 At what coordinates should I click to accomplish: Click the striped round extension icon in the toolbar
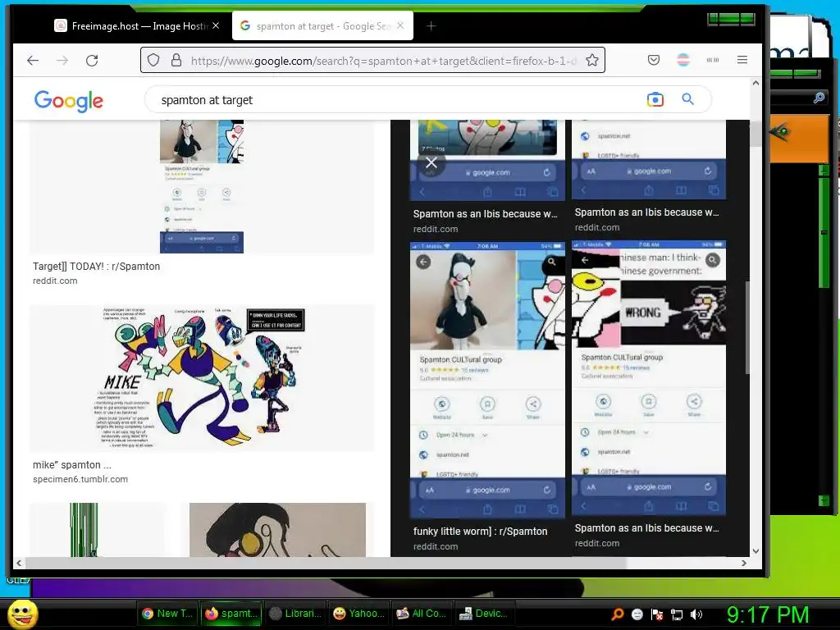coord(683,60)
